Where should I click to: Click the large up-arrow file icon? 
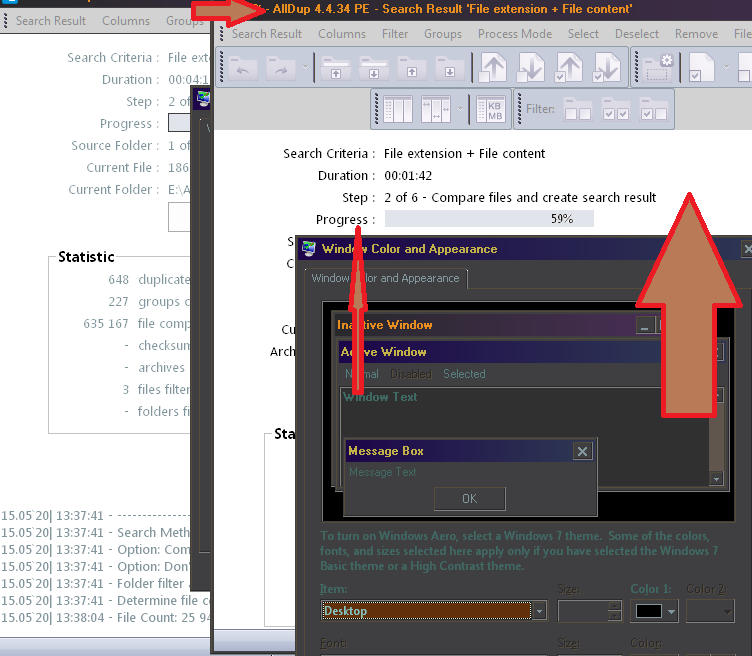492,68
